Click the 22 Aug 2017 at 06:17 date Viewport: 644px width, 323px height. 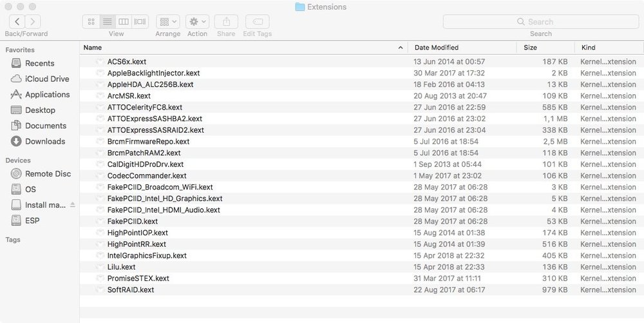click(450, 289)
